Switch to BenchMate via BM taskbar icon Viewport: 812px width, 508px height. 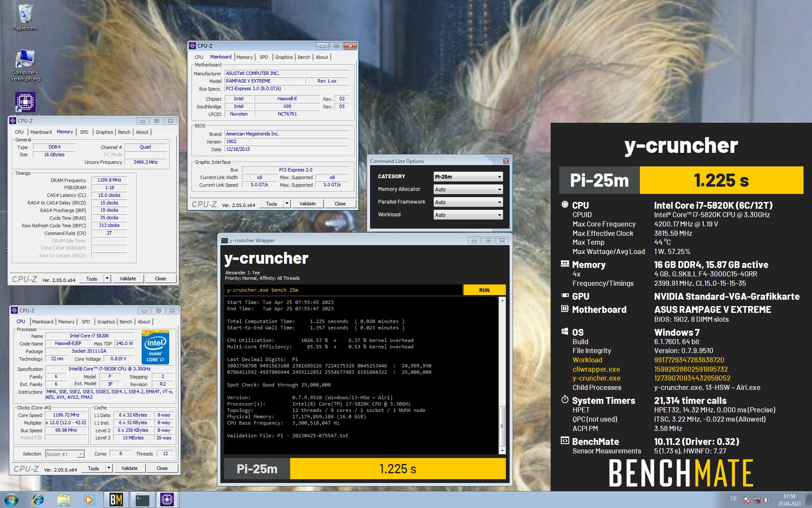[x=116, y=500]
